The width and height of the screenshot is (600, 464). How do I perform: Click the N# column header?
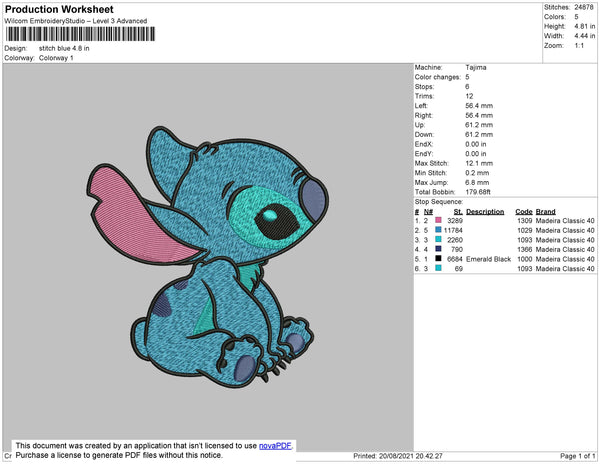428,212
